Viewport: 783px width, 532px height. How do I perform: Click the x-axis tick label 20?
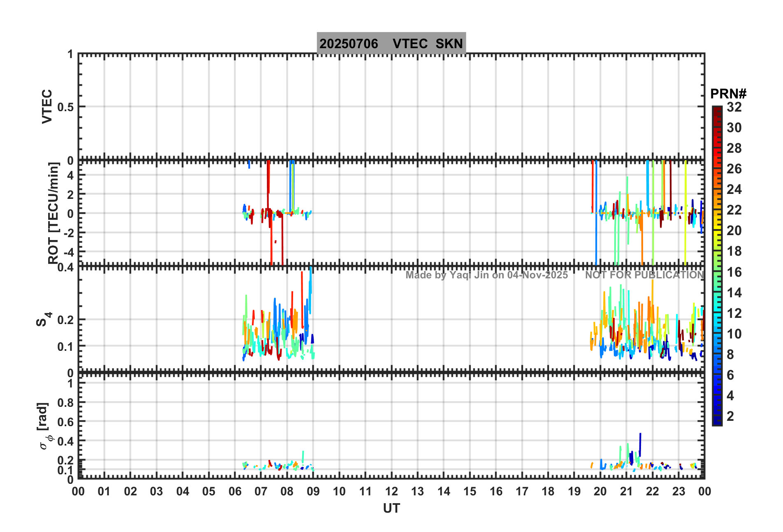(x=600, y=491)
